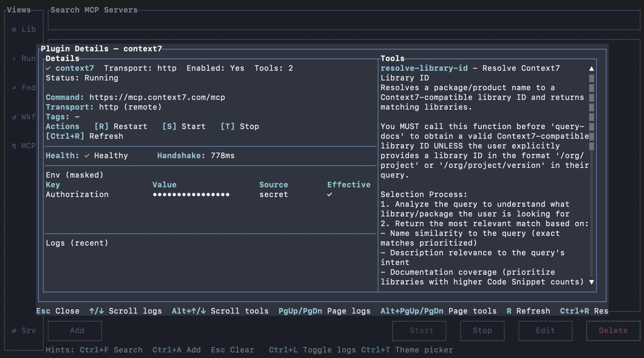Expand the Logs (recent) section
Viewport: 644px width, 358px height.
(77, 243)
